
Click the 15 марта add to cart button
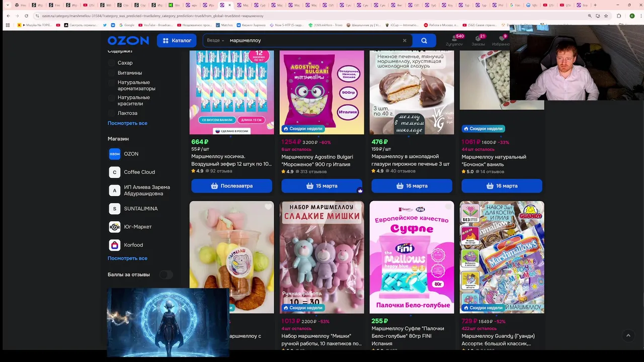pyautogui.click(x=321, y=186)
